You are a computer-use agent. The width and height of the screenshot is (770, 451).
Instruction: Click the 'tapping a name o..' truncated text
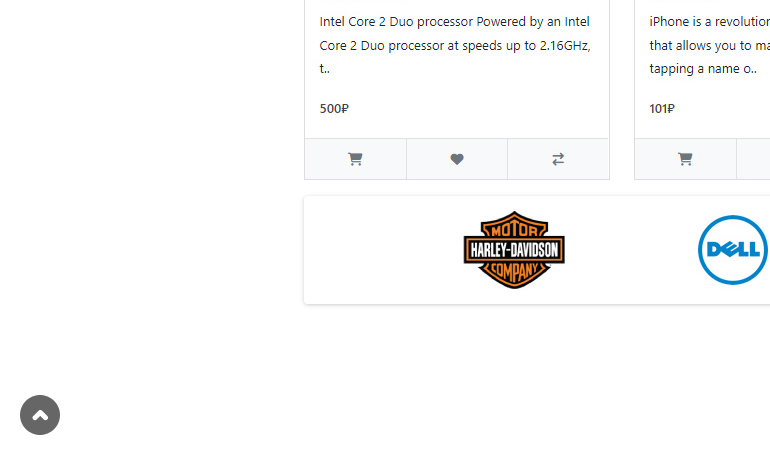(703, 69)
